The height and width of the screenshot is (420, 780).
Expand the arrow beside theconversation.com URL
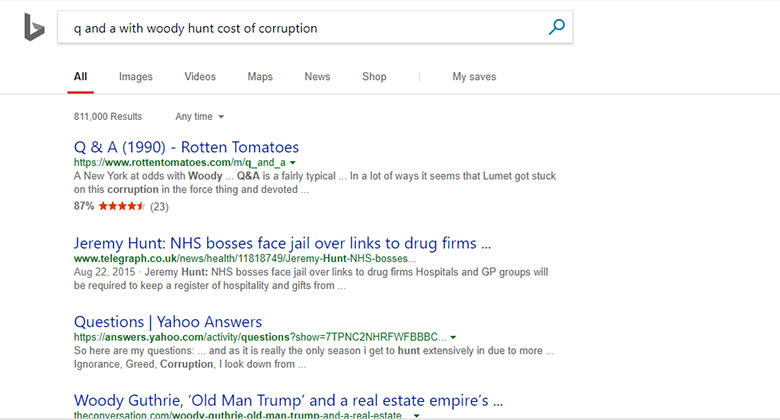coord(416,414)
